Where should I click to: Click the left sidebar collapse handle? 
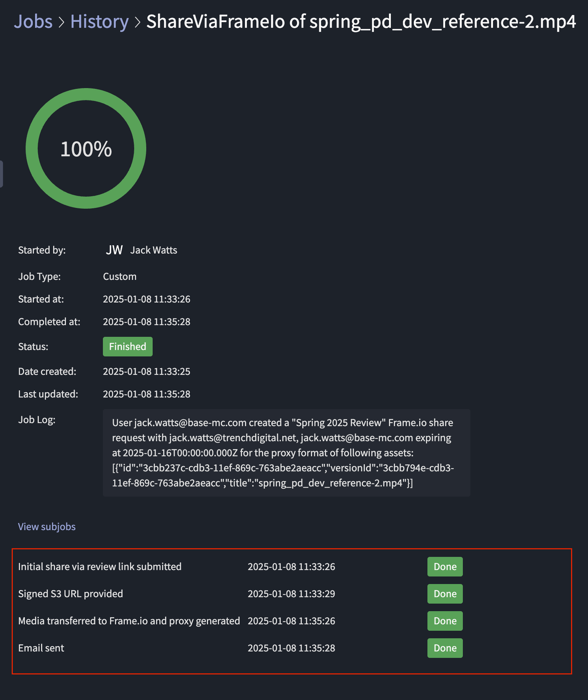point(2,174)
